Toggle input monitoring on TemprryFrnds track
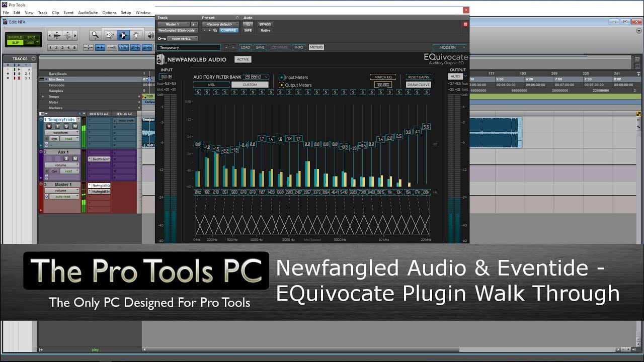This screenshot has height=362, width=644. pyautogui.click(x=57, y=126)
